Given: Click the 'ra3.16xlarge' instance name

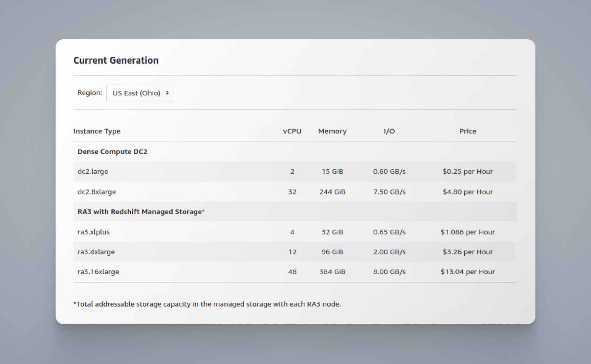Looking at the screenshot, I should click(x=98, y=272).
